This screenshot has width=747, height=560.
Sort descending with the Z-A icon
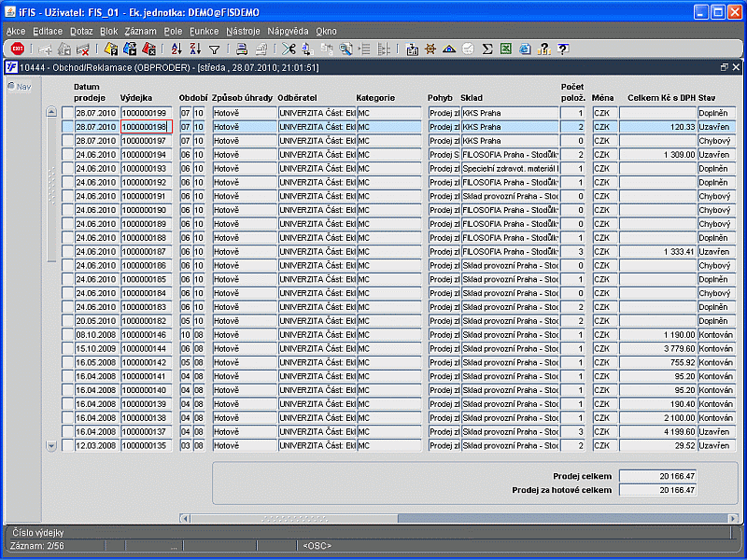pos(195,49)
